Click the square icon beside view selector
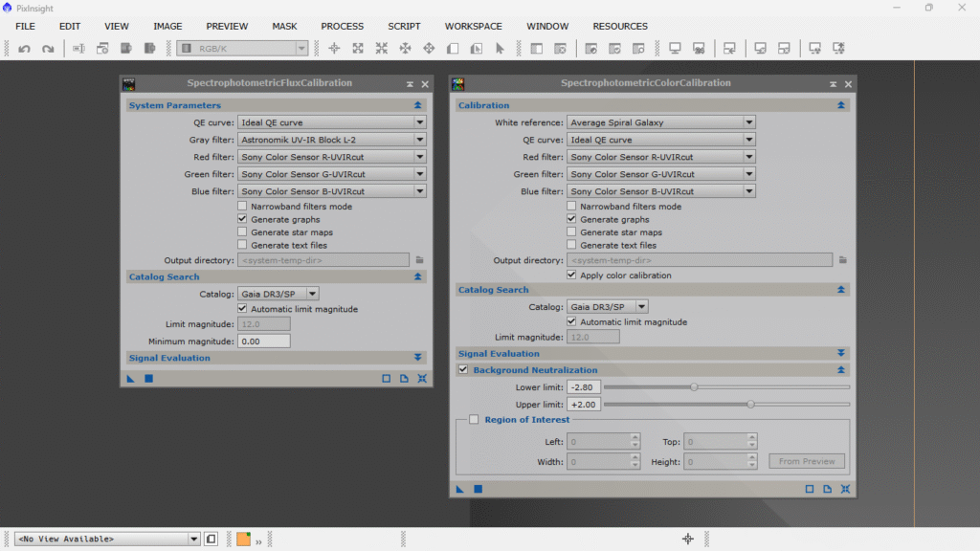Viewport: 980px width, 551px height. (212, 539)
